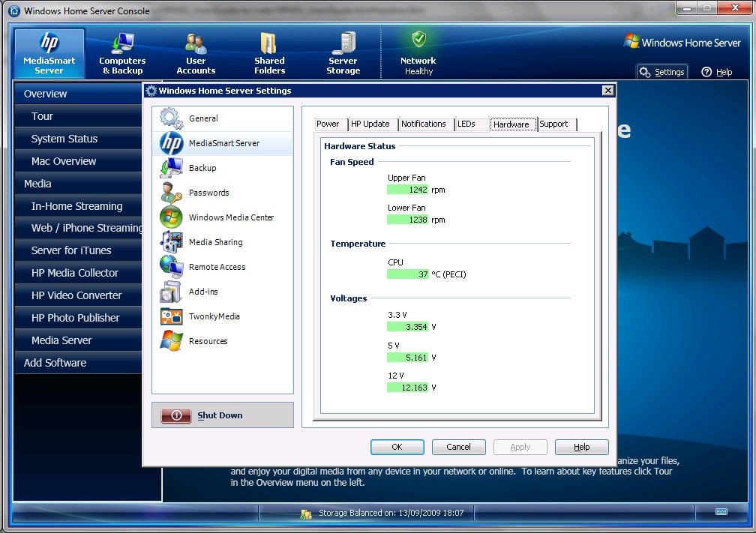The height and width of the screenshot is (533, 756).
Task: Click the Lower Fan 1238 rpm value
Action: coord(407,220)
